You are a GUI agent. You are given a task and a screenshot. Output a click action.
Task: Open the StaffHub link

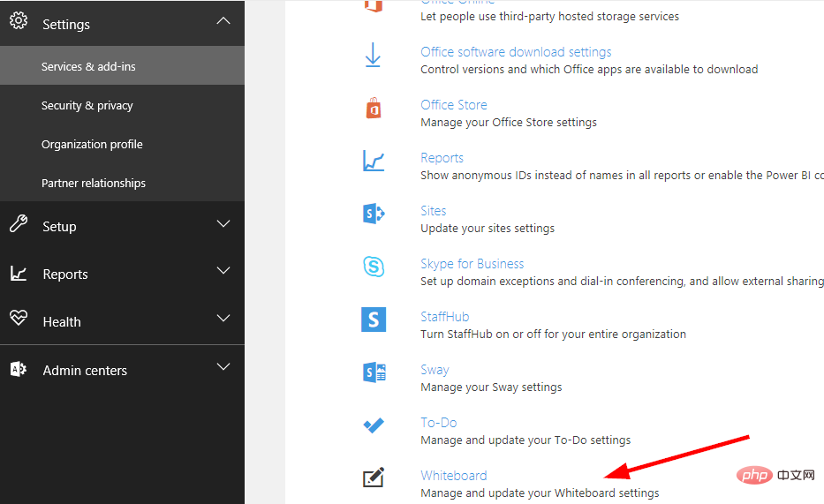point(444,317)
